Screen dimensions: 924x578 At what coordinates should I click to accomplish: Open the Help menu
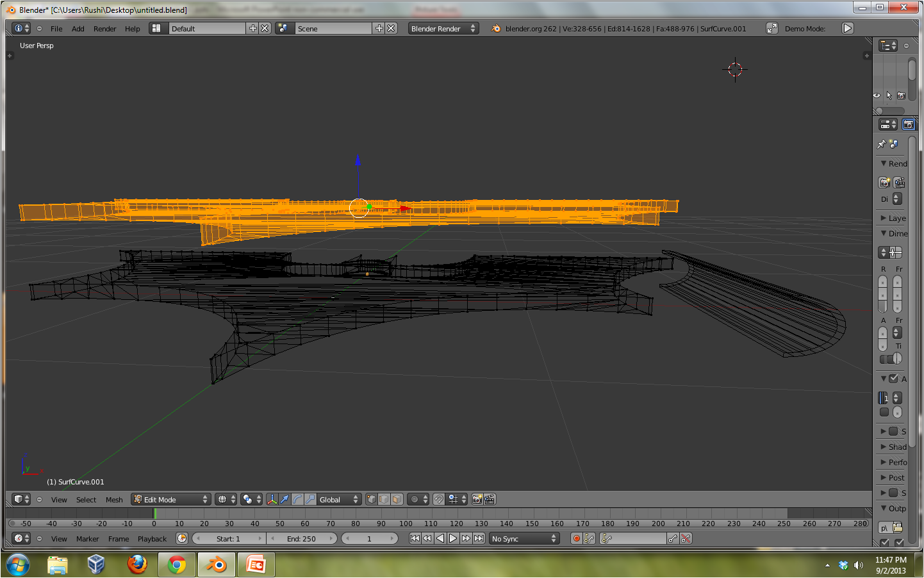tap(133, 28)
